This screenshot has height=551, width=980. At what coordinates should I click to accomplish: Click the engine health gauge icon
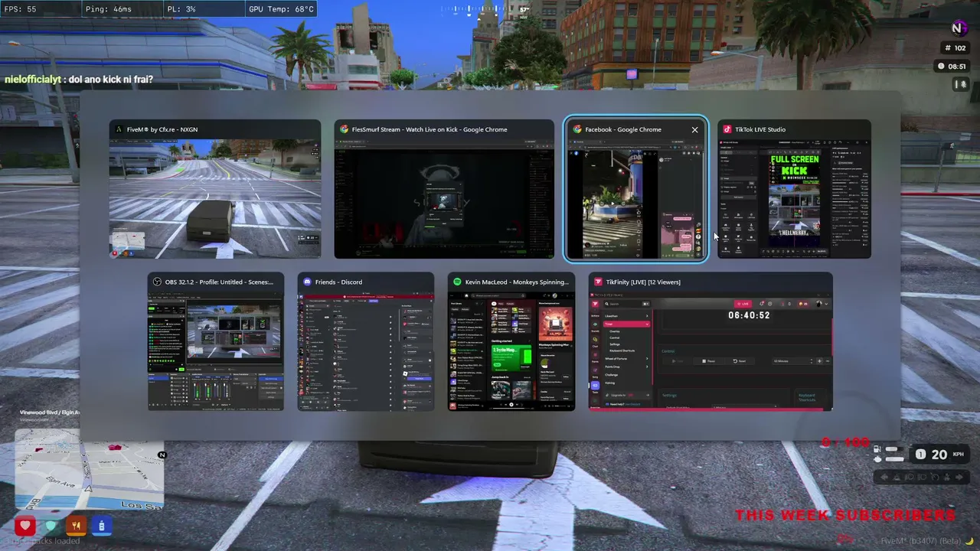point(877,459)
